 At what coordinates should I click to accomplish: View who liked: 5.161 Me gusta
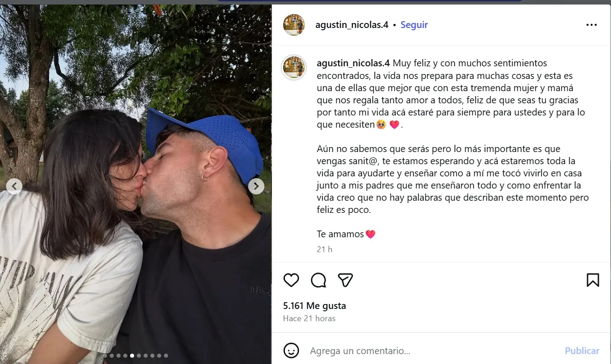click(314, 305)
